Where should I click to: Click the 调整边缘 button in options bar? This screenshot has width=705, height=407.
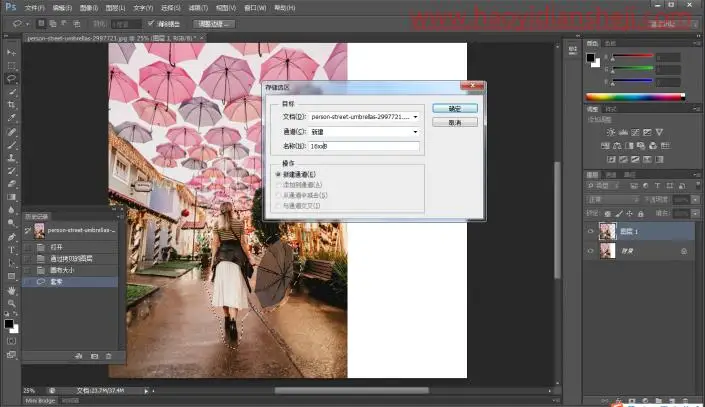tap(214, 24)
